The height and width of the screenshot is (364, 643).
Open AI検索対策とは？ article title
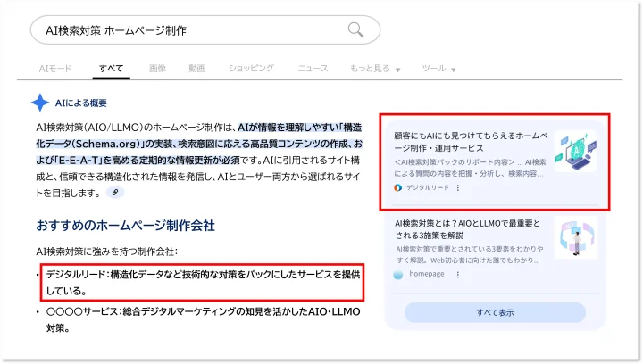(467, 229)
